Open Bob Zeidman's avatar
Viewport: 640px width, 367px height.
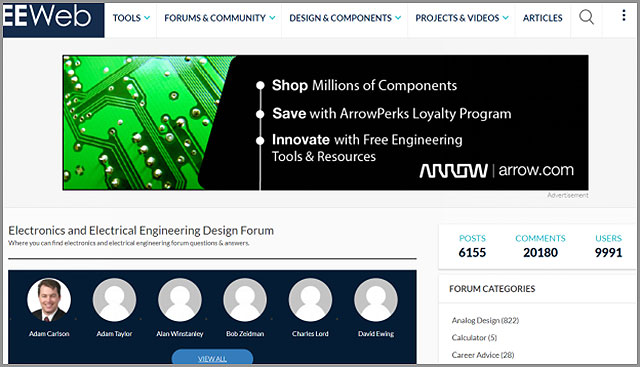click(x=245, y=300)
